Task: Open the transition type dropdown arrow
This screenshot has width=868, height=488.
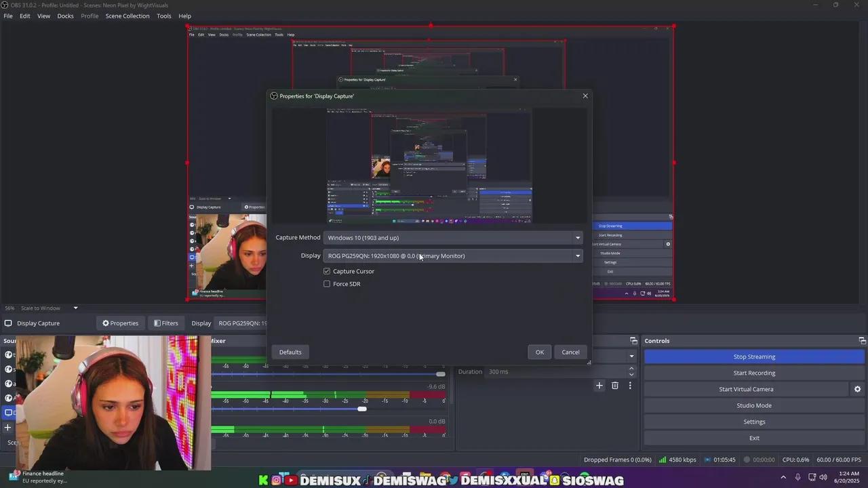Action: pos(631,357)
